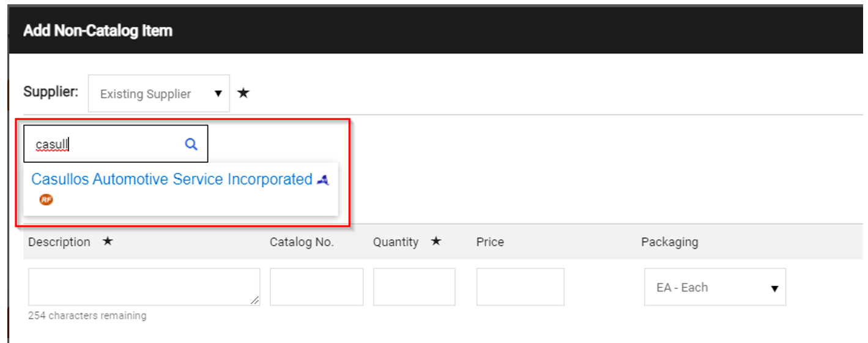Click the Add Non-Catalog Item title
Image resolution: width=868 pixels, height=343 pixels.
click(x=98, y=31)
